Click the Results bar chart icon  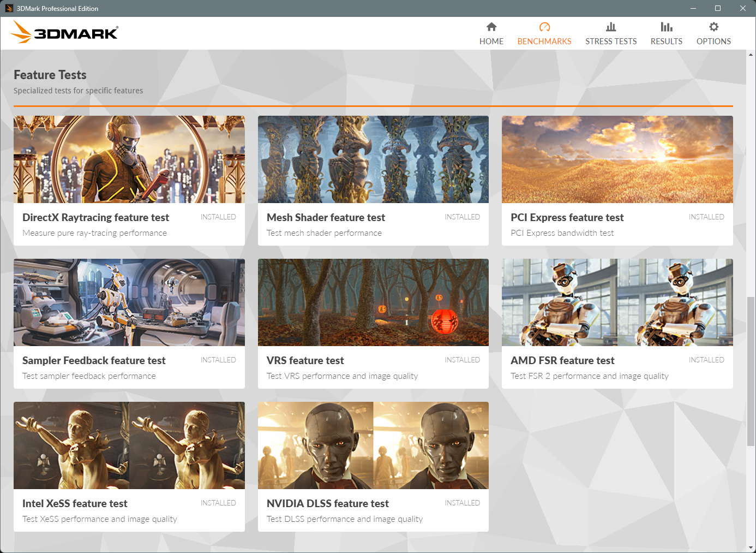click(667, 27)
